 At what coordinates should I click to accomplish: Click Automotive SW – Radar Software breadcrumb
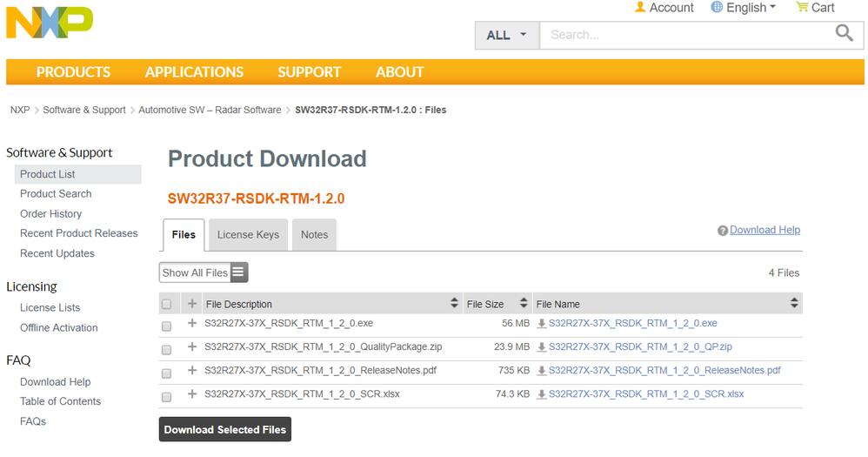tap(210, 110)
